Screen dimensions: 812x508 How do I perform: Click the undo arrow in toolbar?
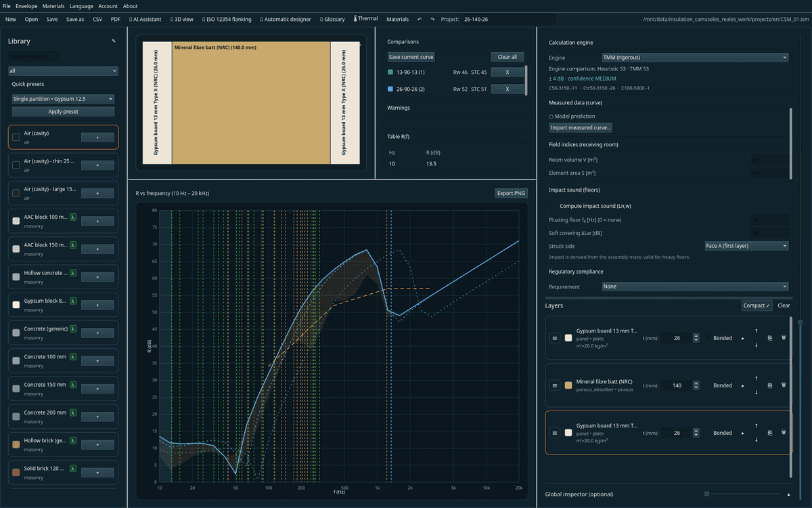[419, 19]
